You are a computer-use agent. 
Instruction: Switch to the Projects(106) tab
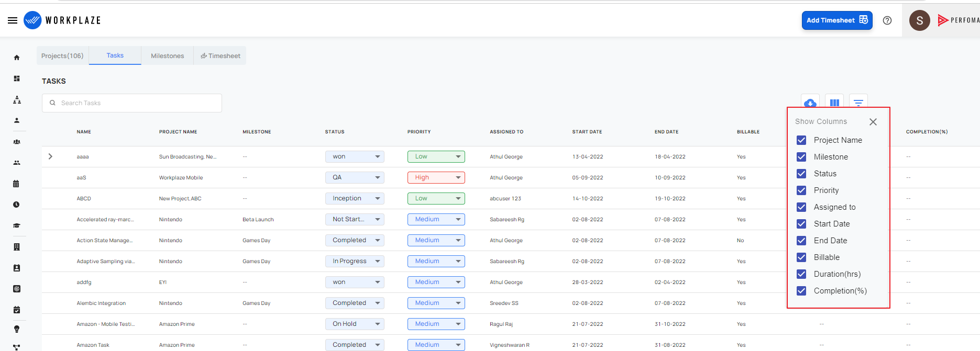tap(62, 56)
